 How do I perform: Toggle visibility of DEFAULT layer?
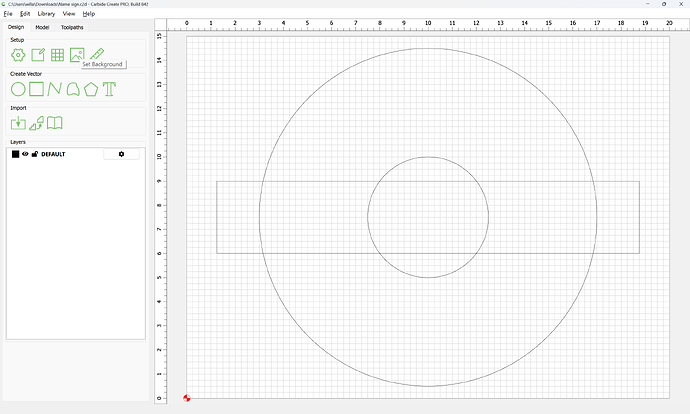coord(26,154)
